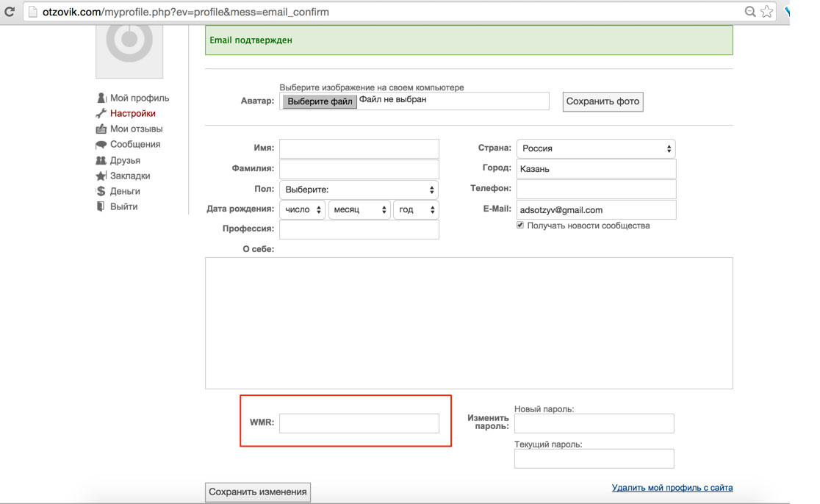
Task: Open Закладки in sidebar
Action: 130,176
